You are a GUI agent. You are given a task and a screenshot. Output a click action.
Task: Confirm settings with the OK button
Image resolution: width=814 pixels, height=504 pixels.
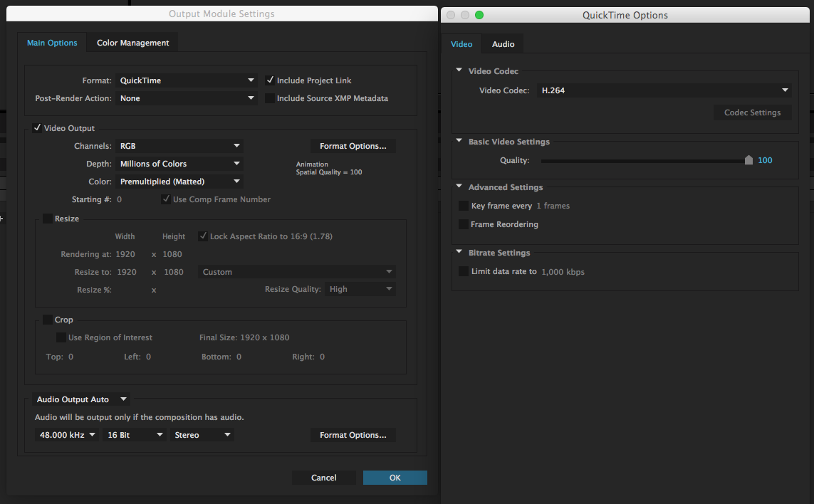[395, 478]
